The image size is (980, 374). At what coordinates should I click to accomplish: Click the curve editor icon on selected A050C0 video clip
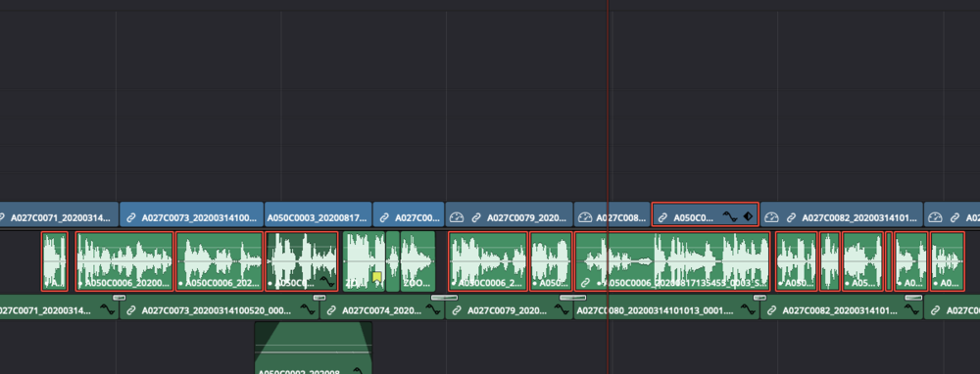(730, 217)
